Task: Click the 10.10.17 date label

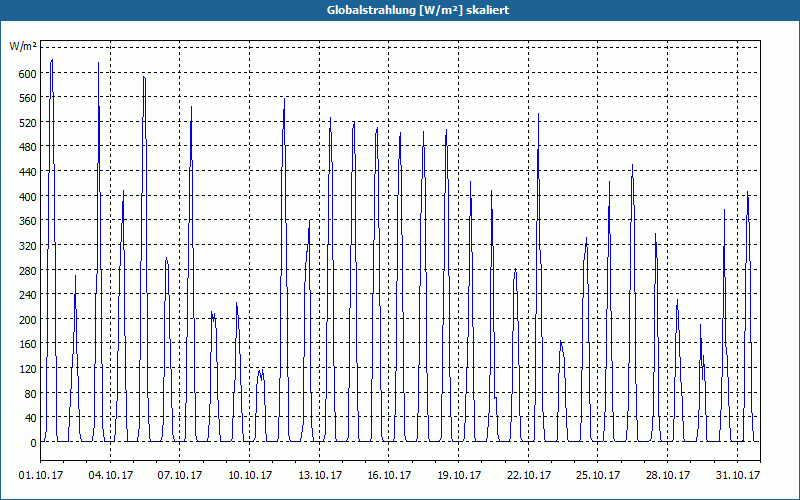Action: (250, 475)
